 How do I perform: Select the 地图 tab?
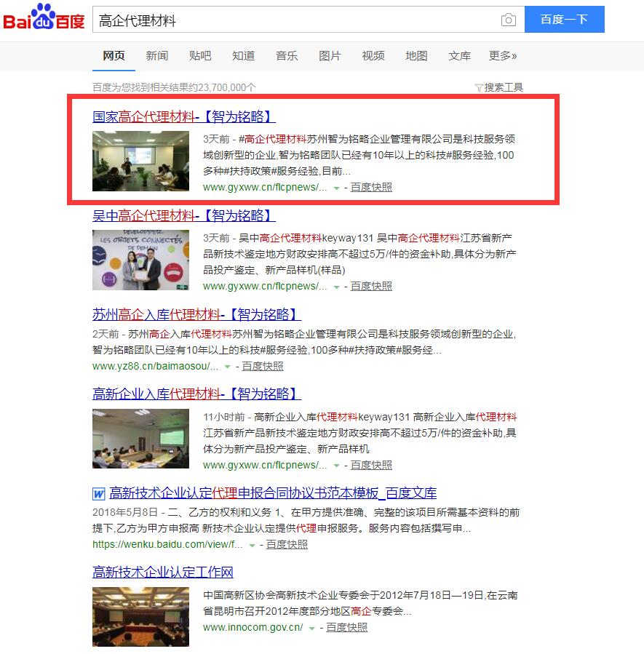(416, 56)
